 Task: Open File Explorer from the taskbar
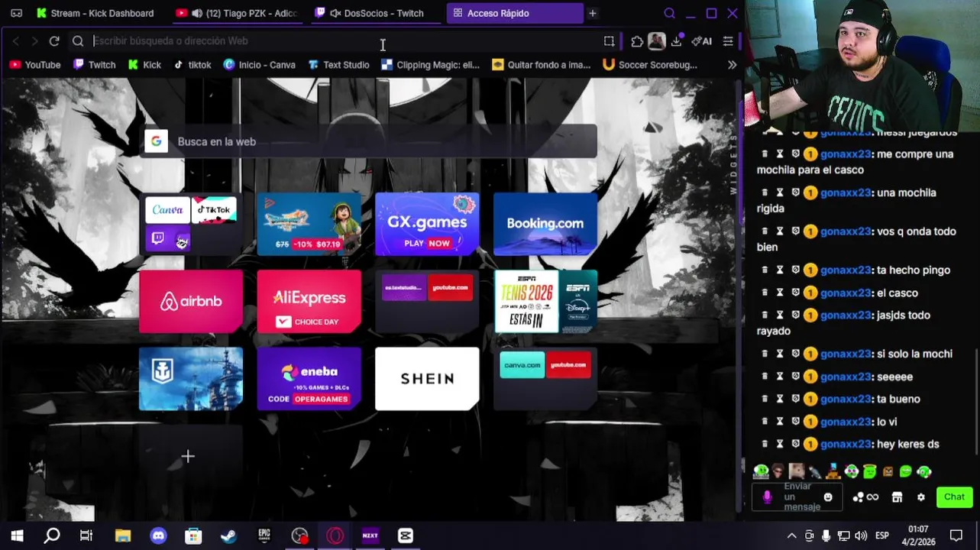click(x=123, y=536)
